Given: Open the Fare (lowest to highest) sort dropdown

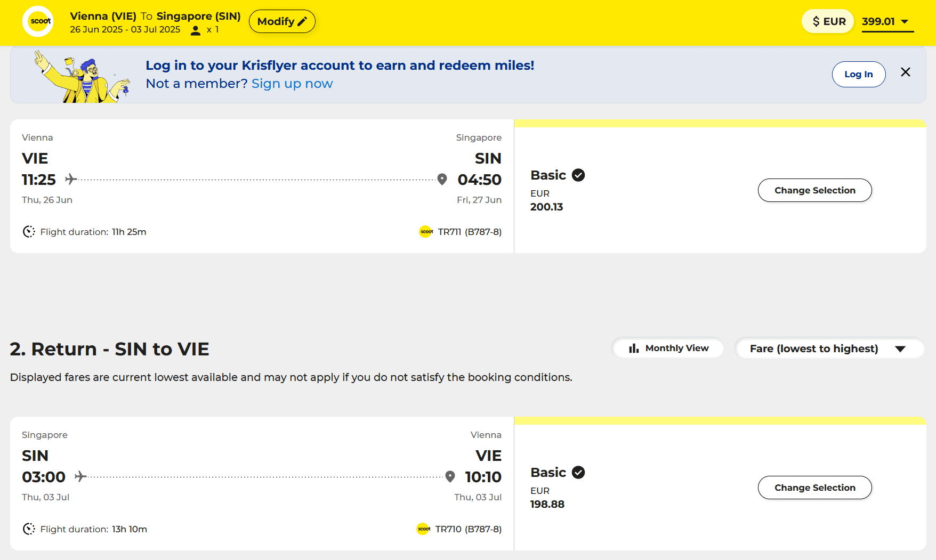Looking at the screenshot, I should click(x=828, y=348).
